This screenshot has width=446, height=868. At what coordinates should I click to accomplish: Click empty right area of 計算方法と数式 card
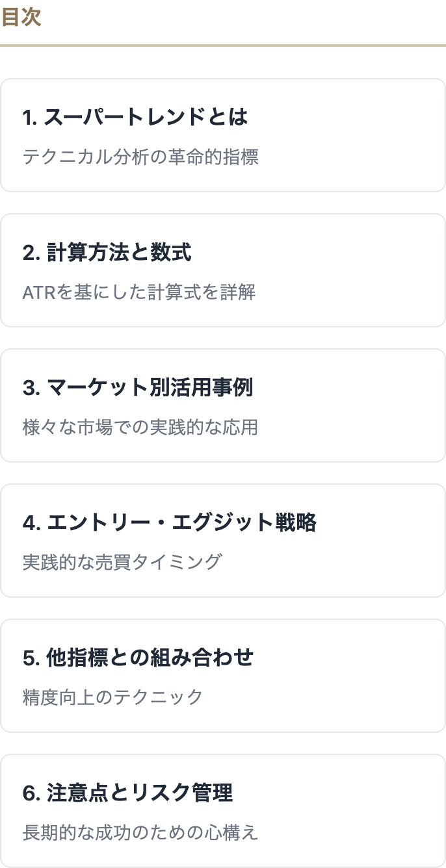[364, 271]
